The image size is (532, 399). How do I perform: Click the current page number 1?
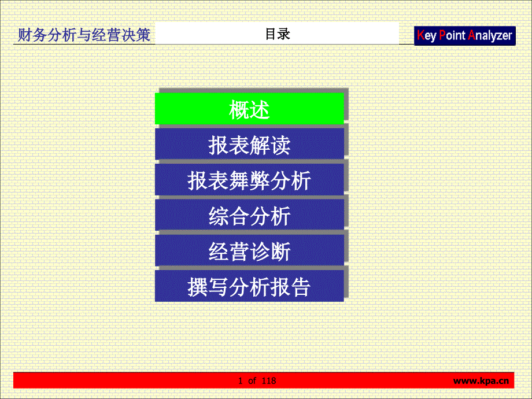[239, 380]
